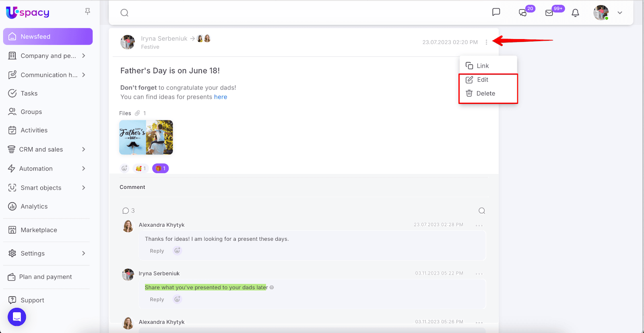Viewport: 644px width, 333px height.
Task: Open post options three-dot menu
Action: (486, 42)
